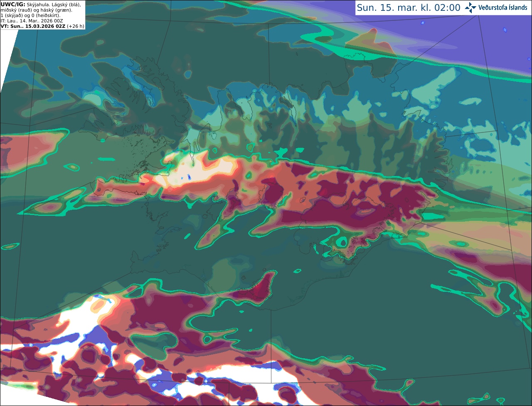Viewport: 532px width, 406px height.
Task: Click the 'VT: Sun.. 15.03.2026 02Z' line
Action: pos(33,26)
